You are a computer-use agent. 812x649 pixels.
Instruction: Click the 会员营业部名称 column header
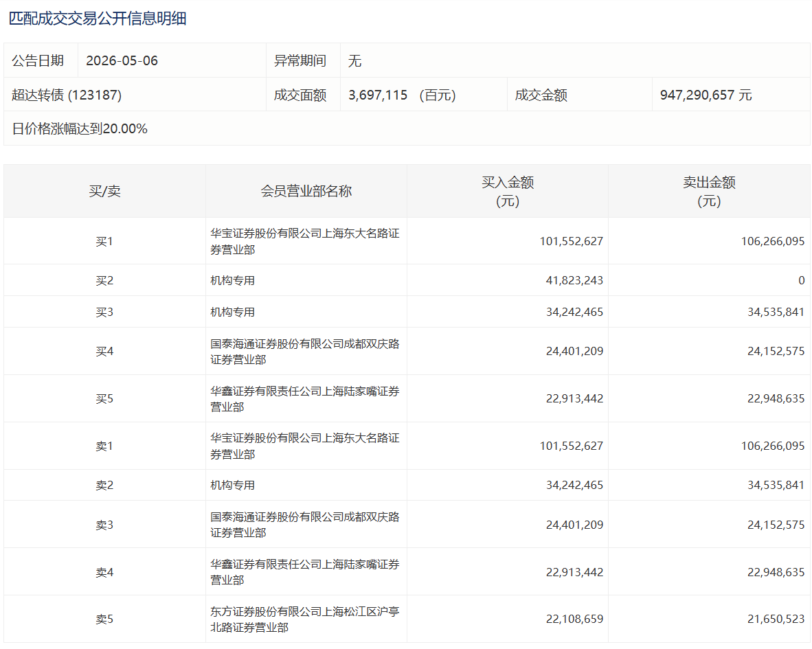pyautogui.click(x=306, y=192)
